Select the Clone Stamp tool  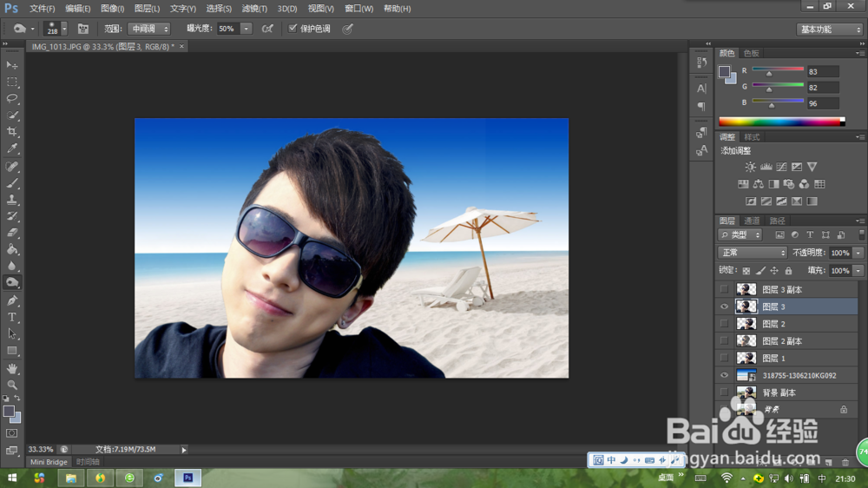click(12, 200)
